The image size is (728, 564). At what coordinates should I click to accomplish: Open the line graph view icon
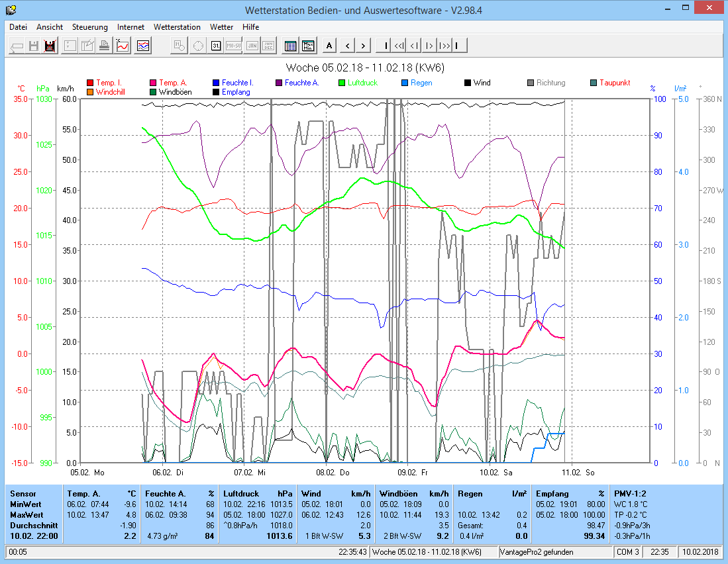point(123,46)
